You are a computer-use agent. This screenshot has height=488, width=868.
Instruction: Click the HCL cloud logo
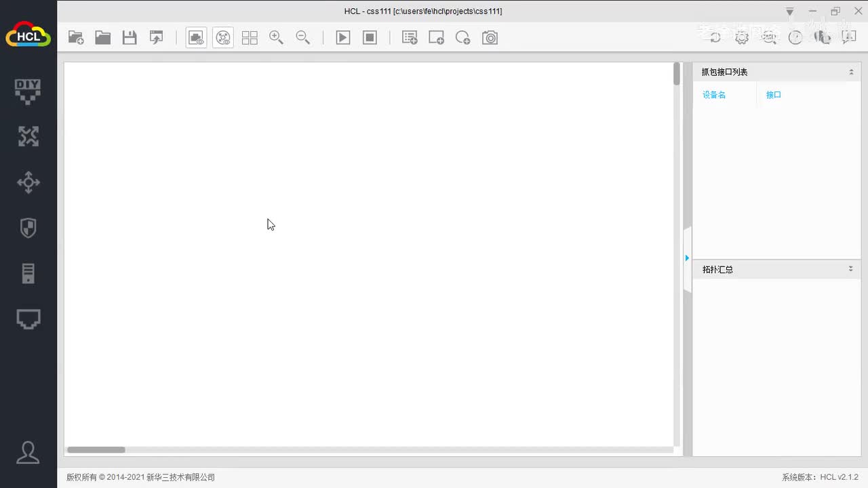(x=28, y=34)
